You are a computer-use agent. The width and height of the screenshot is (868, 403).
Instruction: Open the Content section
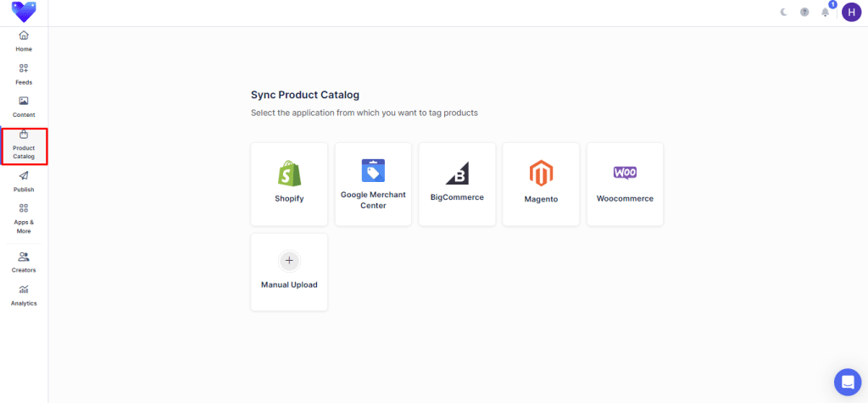pyautogui.click(x=24, y=107)
